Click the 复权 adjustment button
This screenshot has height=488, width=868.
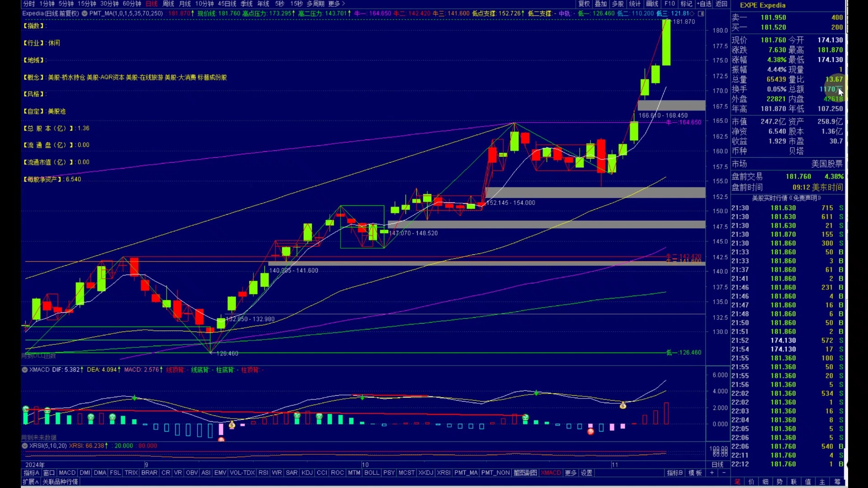[x=584, y=4]
